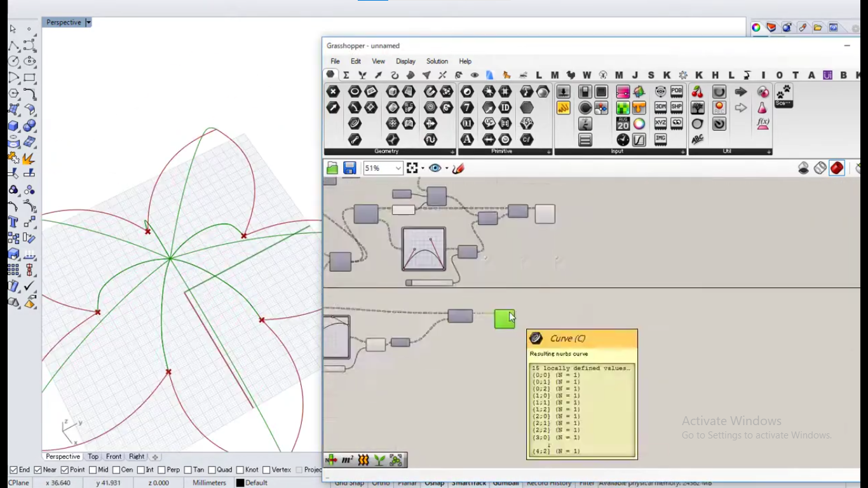Select the Rhino box solid tool

13,126
